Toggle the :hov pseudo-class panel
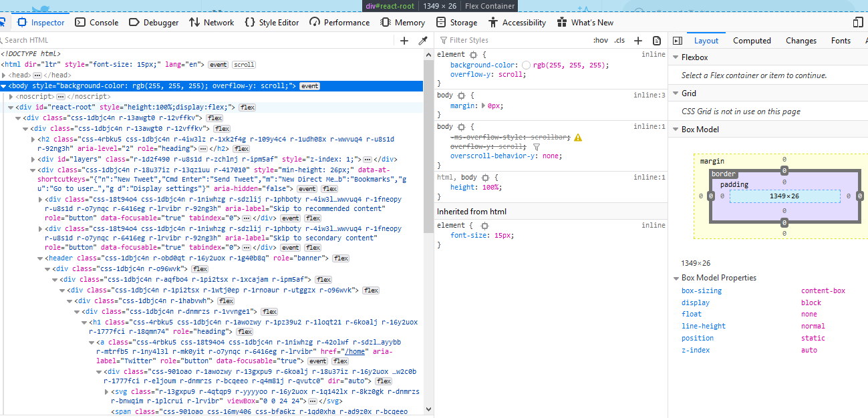 [x=601, y=40]
